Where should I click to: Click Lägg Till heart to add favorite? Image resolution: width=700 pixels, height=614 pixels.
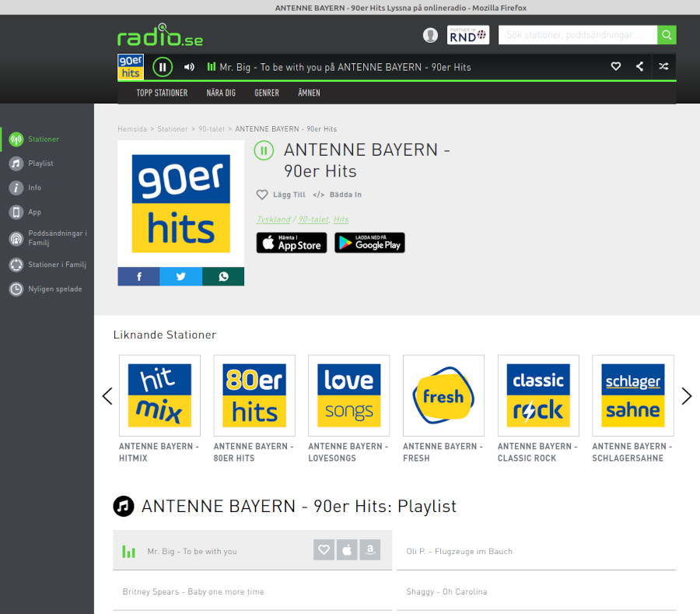pos(281,195)
